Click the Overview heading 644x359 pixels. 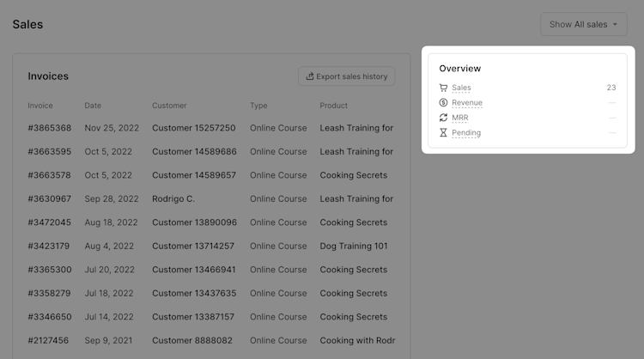tap(460, 68)
